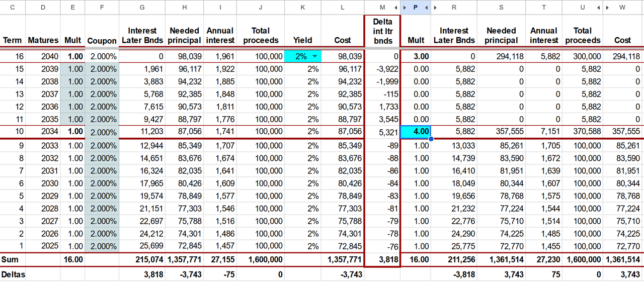
Task: Click left-pointing hidden-column arrow in column P header
Action: (x=426, y=8)
